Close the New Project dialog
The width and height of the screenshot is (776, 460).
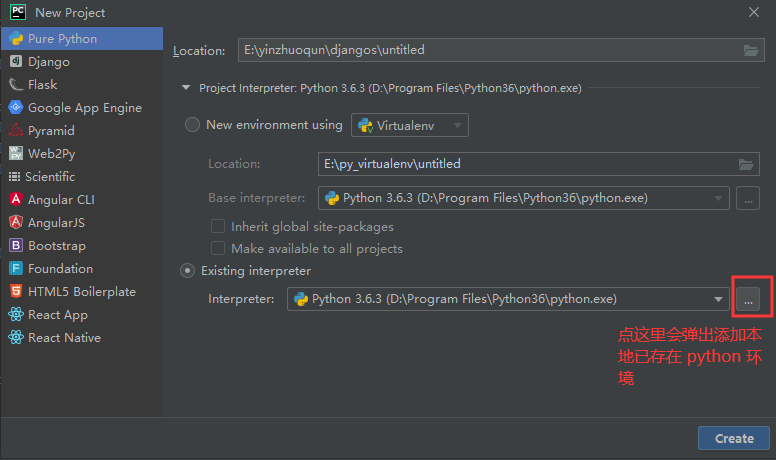click(x=754, y=12)
